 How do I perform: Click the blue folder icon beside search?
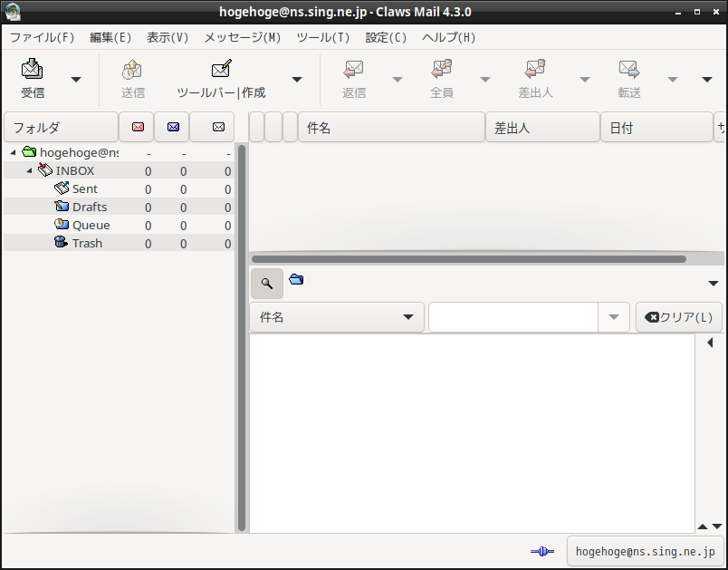[x=296, y=279]
